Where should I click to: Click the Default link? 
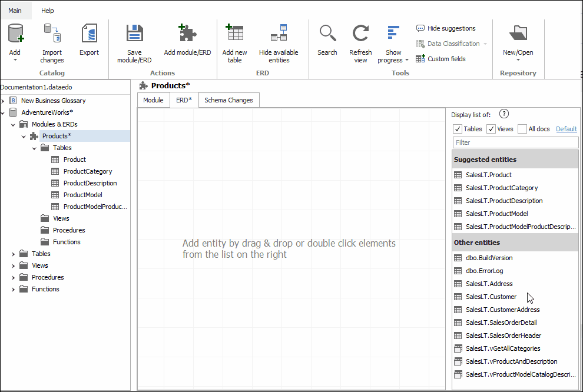[x=566, y=129]
